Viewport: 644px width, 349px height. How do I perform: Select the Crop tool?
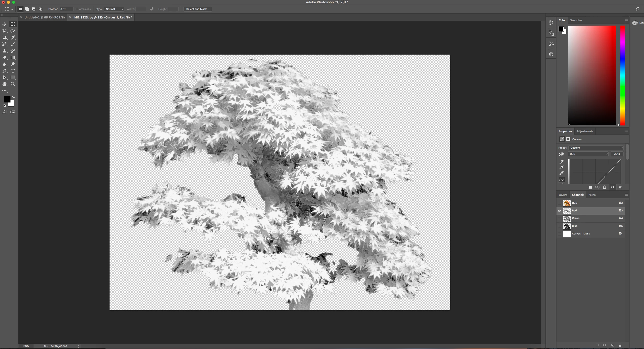click(4, 37)
